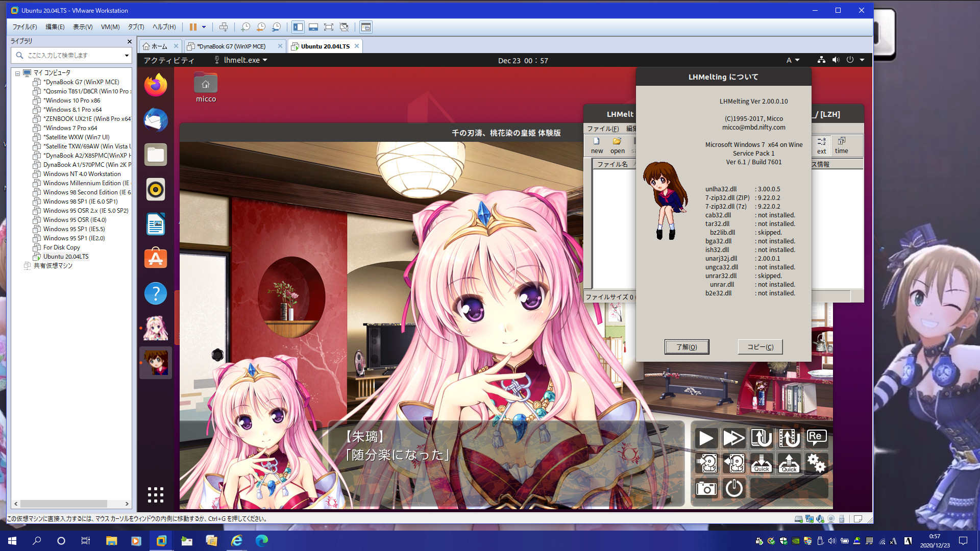980x551 pixels.
Task: Select Windows 10 Pro x86 in the library
Action: pyautogui.click(x=71, y=101)
